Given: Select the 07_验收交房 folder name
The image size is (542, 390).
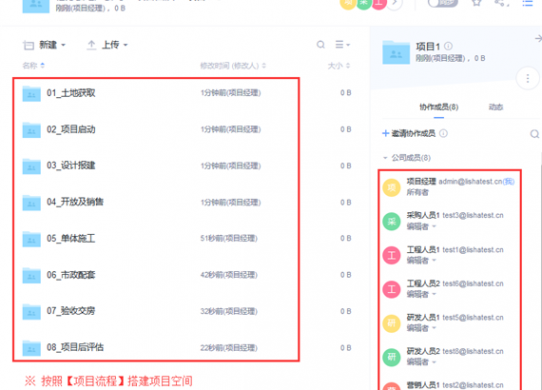Looking at the screenshot, I should [x=71, y=311].
